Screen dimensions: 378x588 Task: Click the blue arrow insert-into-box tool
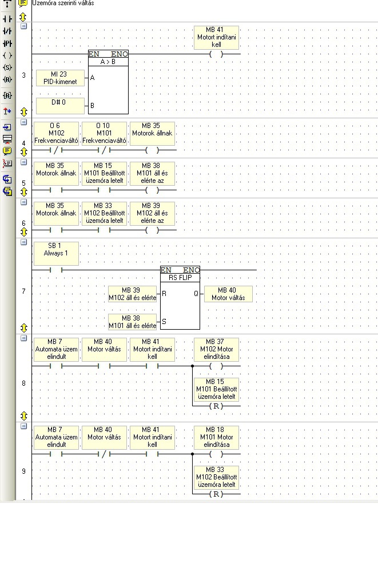tap(7, 127)
